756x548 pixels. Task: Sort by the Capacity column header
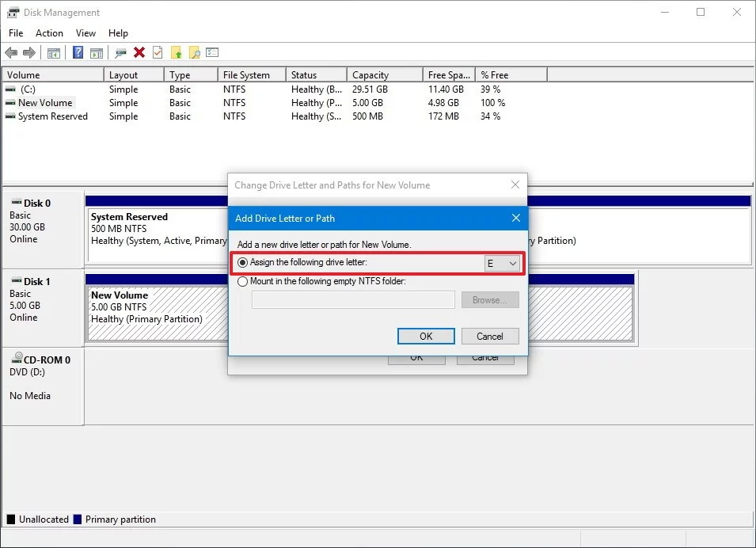(x=386, y=74)
